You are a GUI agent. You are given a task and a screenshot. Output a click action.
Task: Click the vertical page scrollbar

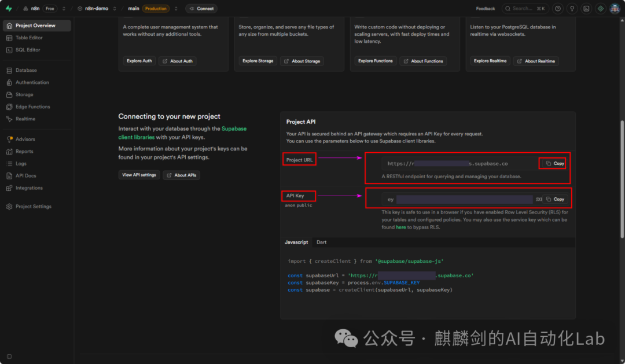622,179
